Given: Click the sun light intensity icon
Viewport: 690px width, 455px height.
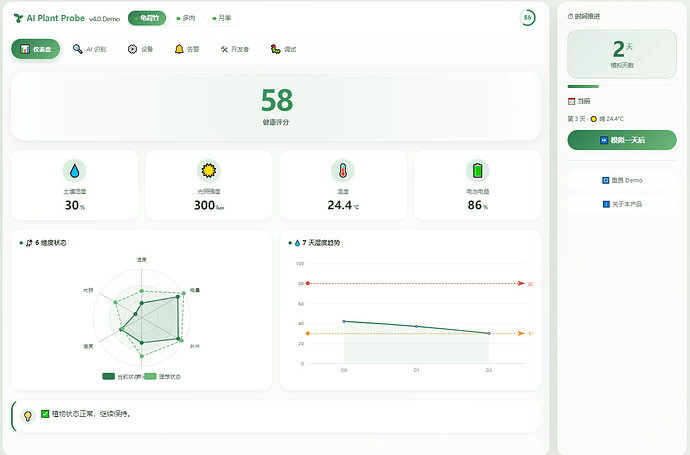Looking at the screenshot, I should pos(209,170).
